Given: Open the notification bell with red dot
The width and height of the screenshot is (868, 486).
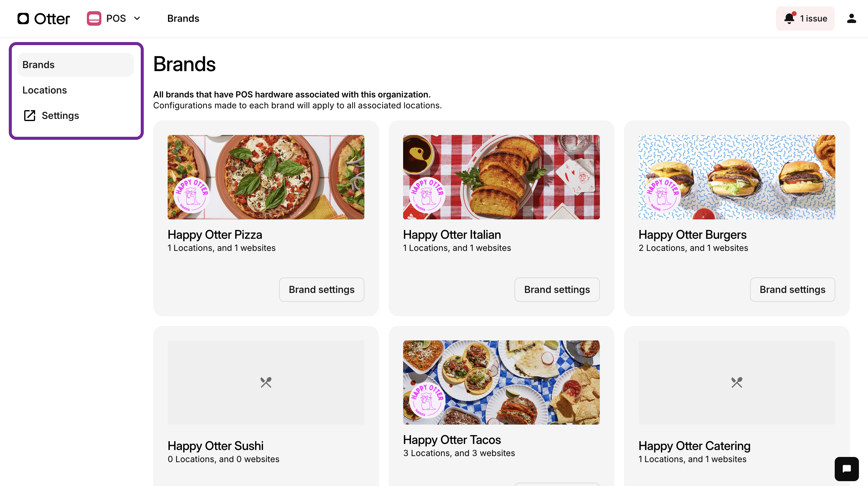Looking at the screenshot, I should (790, 18).
